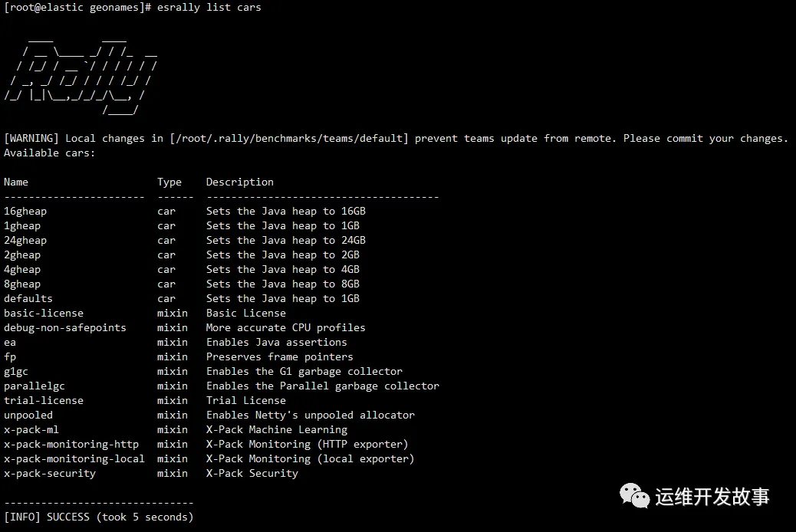Click the Rally ASCII art logo
The height and width of the screenshot is (532, 796).
[x=81, y=74]
